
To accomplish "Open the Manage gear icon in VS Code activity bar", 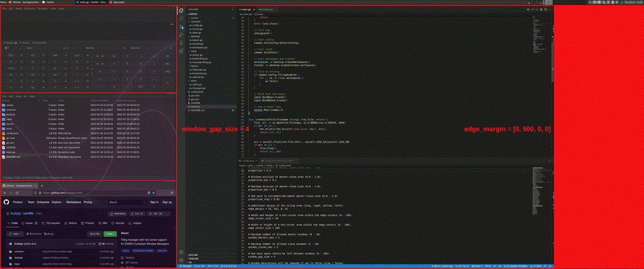I will pos(181,260).
